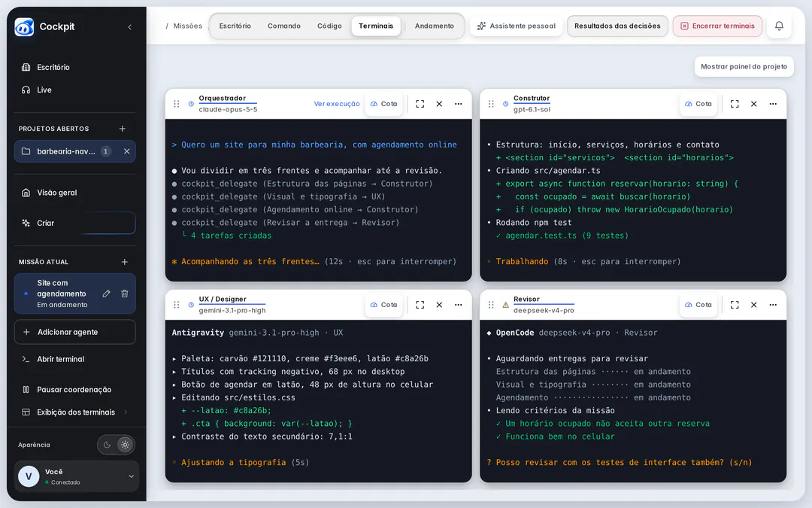Switch appearance to light mode
812x508 pixels.
click(125, 445)
